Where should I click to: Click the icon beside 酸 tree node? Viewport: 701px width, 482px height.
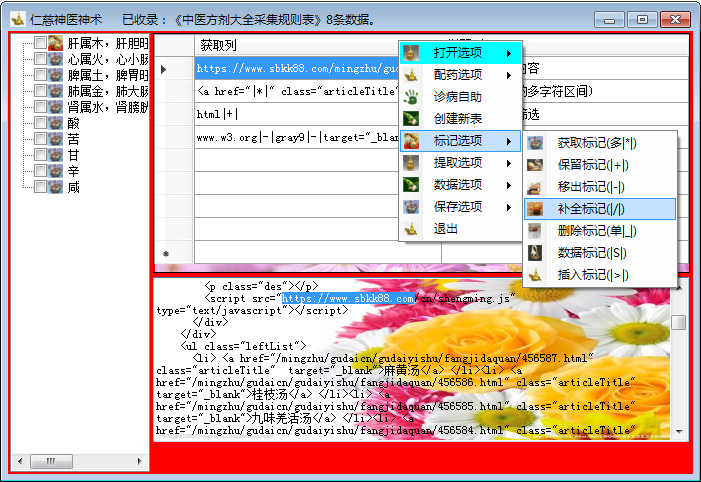(55, 123)
